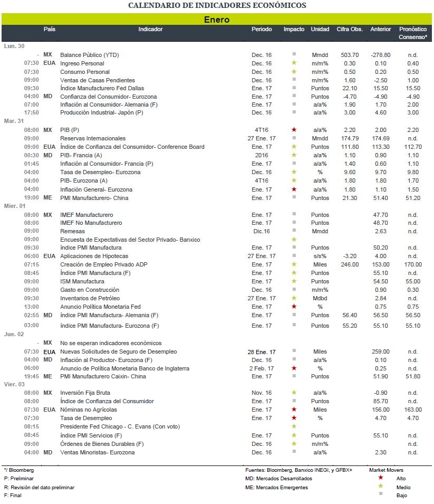This screenshot has width=434, height=504.
Task: Click red star for Banco de Inglaterra announcement
Action: (294, 368)
